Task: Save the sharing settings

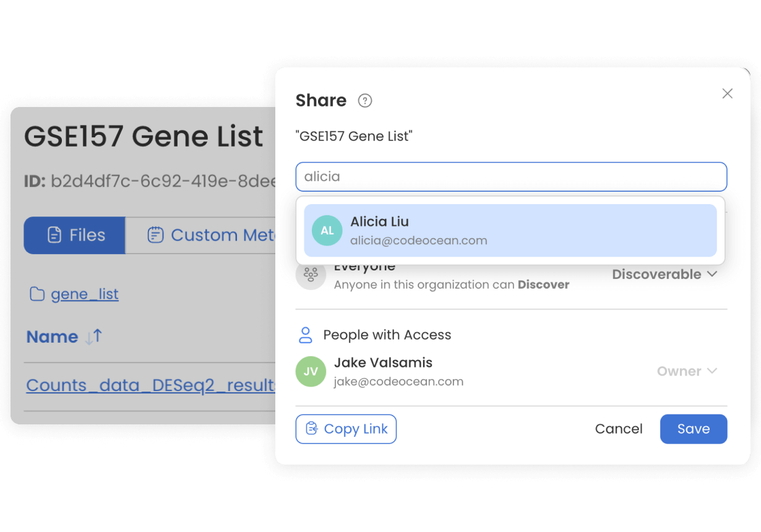Action: 693,429
